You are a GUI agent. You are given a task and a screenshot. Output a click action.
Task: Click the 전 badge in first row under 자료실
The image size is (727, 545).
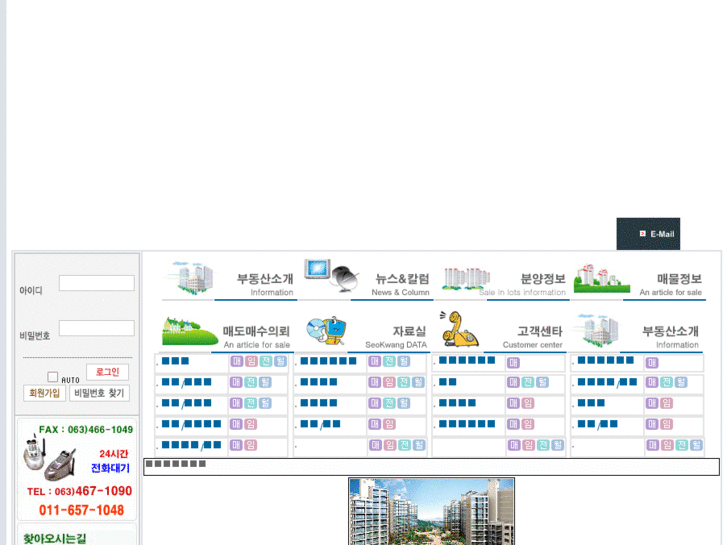point(389,361)
